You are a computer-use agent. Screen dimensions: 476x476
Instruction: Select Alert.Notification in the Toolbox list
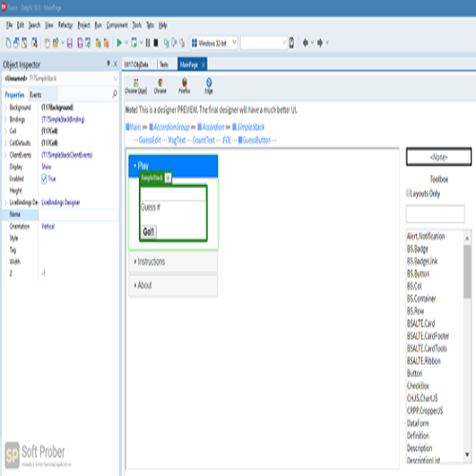click(x=426, y=236)
